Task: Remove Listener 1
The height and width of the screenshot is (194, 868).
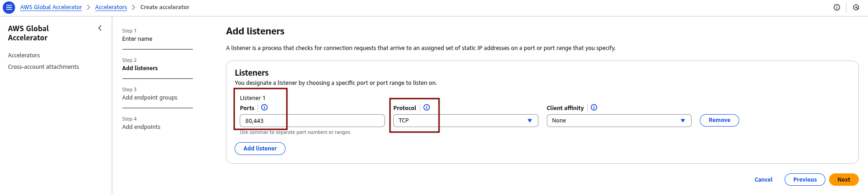Action: pyautogui.click(x=719, y=121)
